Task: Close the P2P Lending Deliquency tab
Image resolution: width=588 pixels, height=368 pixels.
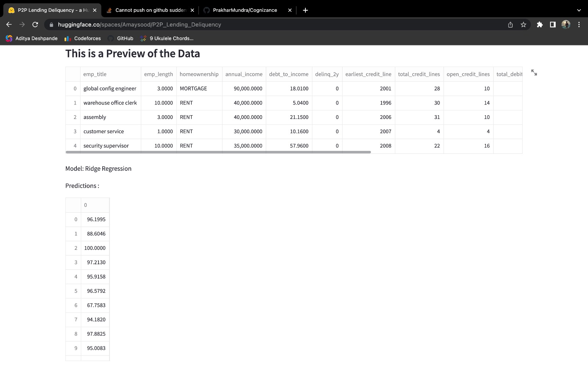Action: point(94,10)
